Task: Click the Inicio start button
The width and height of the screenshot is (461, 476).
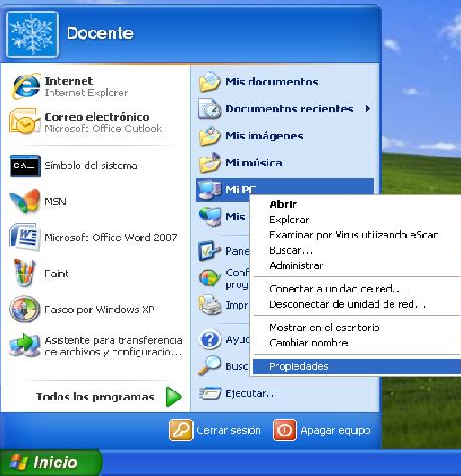Action: (50, 462)
